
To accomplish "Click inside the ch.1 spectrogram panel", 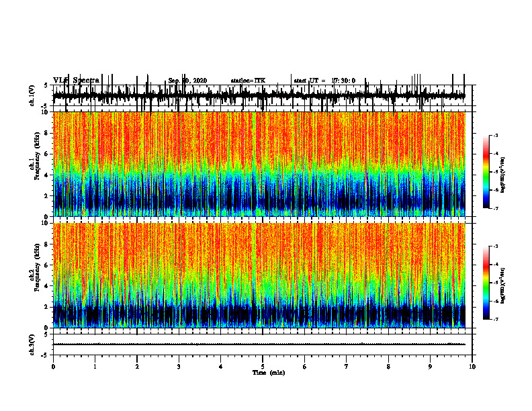I will point(259,164).
